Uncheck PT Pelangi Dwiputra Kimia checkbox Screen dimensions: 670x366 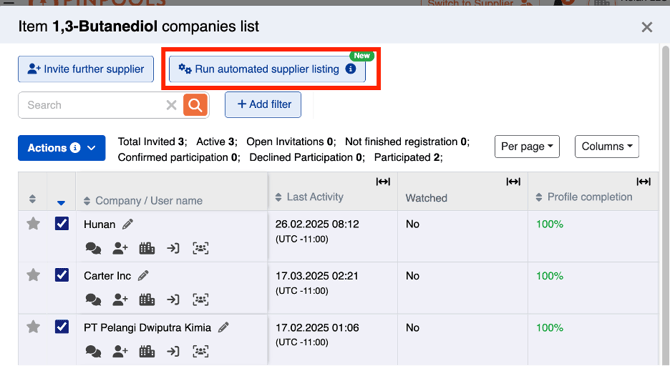(x=62, y=327)
